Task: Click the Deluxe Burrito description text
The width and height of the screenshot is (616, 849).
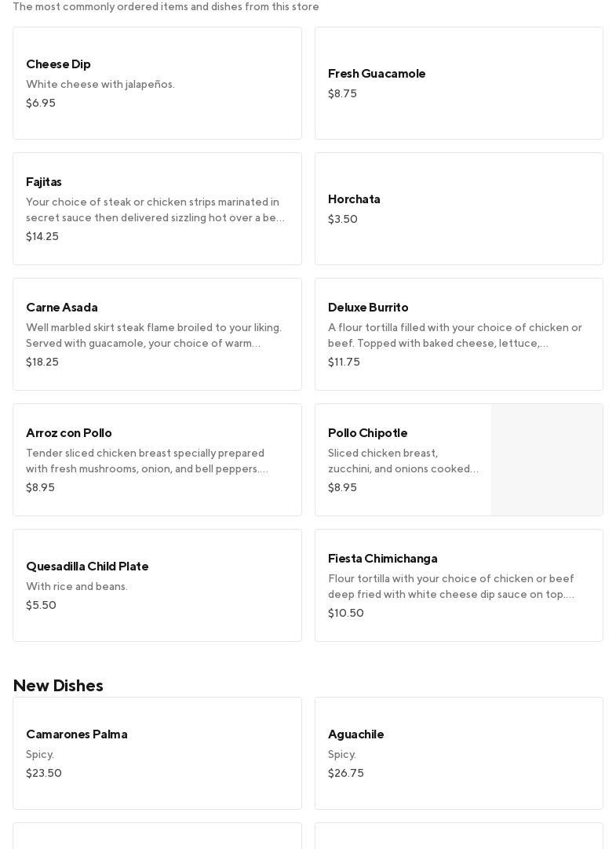Action: [x=455, y=336]
